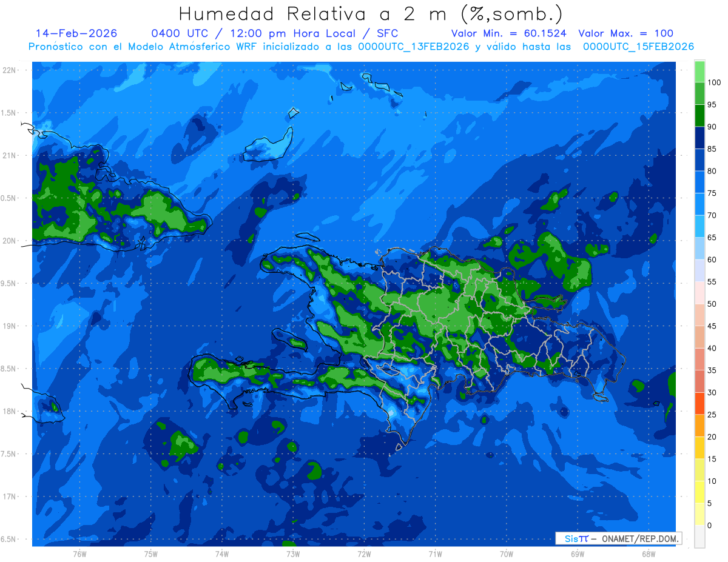Click the "71W" longitude label

tap(435, 554)
